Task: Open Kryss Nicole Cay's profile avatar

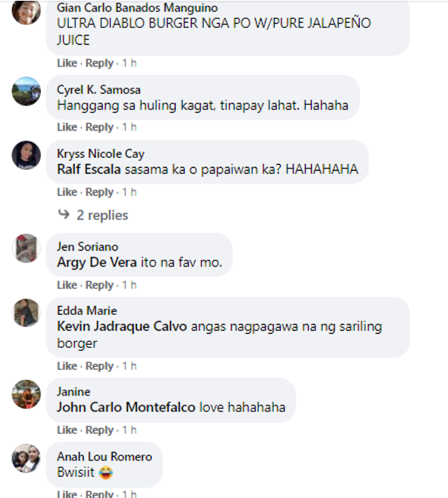Action: click(26, 155)
